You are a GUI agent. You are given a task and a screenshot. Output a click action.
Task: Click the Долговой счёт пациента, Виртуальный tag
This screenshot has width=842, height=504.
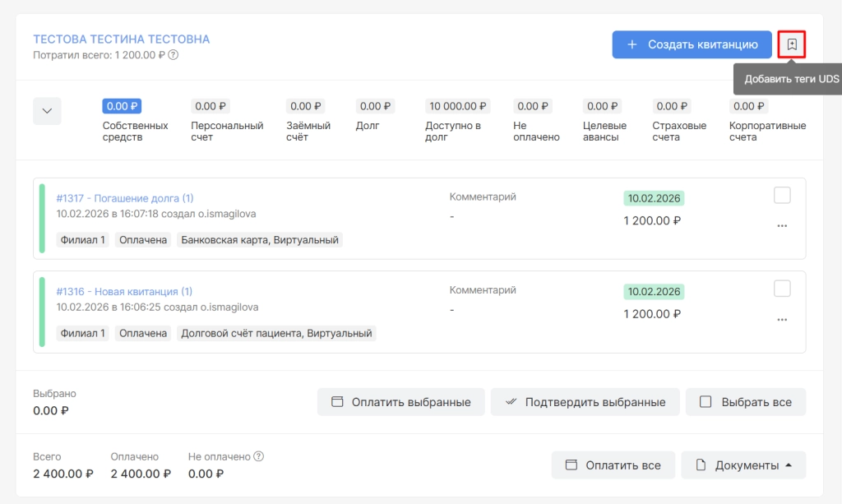[x=276, y=333]
